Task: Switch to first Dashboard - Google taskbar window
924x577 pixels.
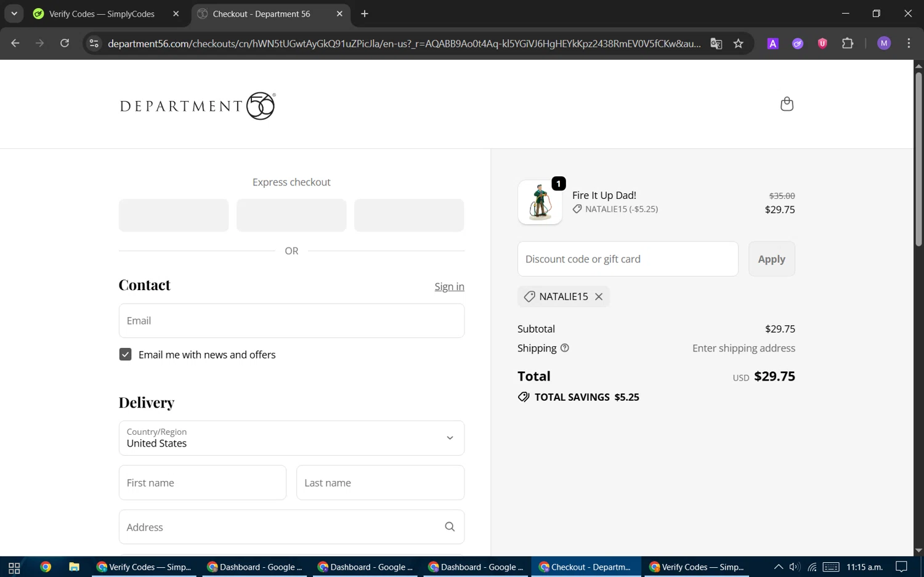Action: tap(255, 567)
